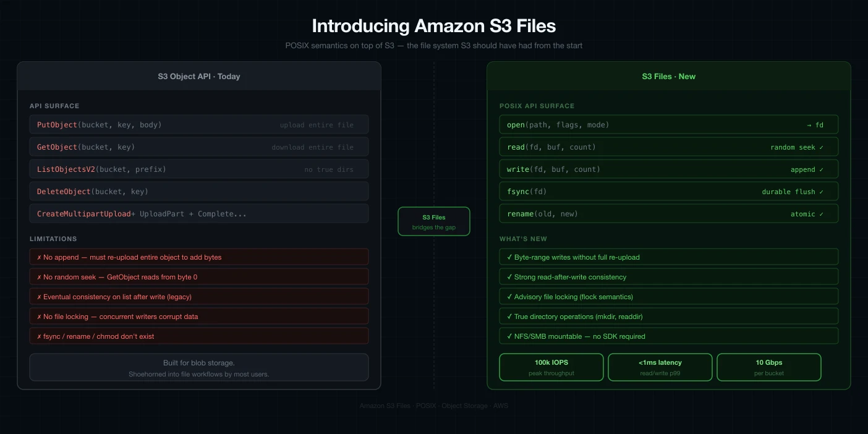Click the "POSIX API SURFACE" heading
This screenshot has width=868, height=434.
click(537, 106)
